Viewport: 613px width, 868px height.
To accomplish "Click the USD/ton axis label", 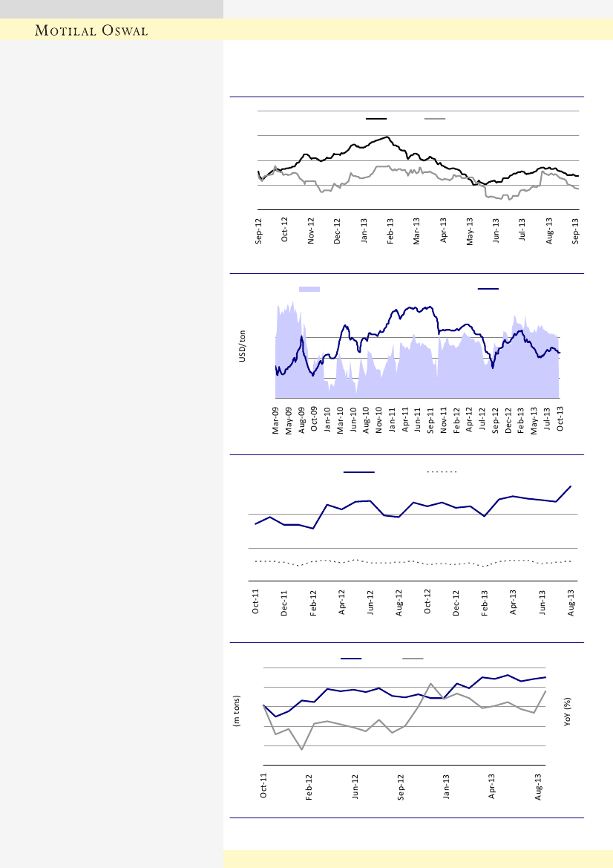I will coord(242,347).
